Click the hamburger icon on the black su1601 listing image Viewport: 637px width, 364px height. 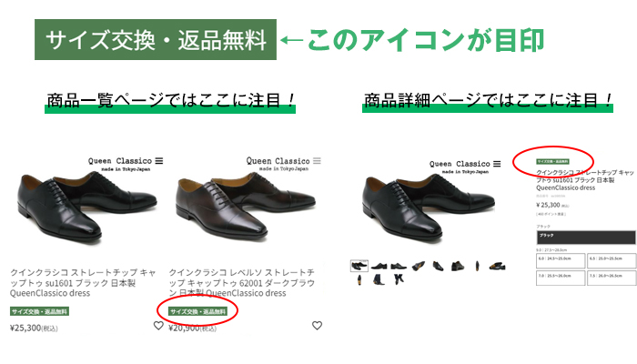(159, 161)
